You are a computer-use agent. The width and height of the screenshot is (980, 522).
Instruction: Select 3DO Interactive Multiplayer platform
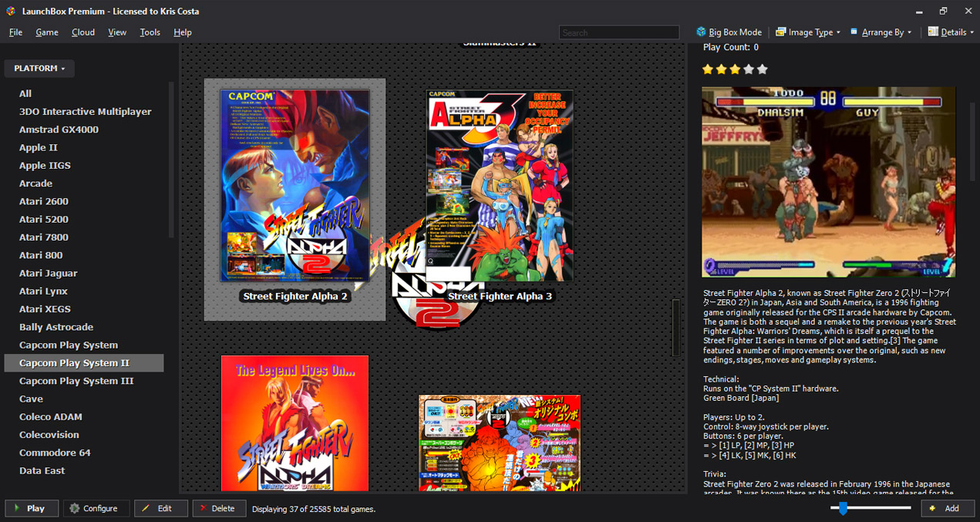(85, 112)
